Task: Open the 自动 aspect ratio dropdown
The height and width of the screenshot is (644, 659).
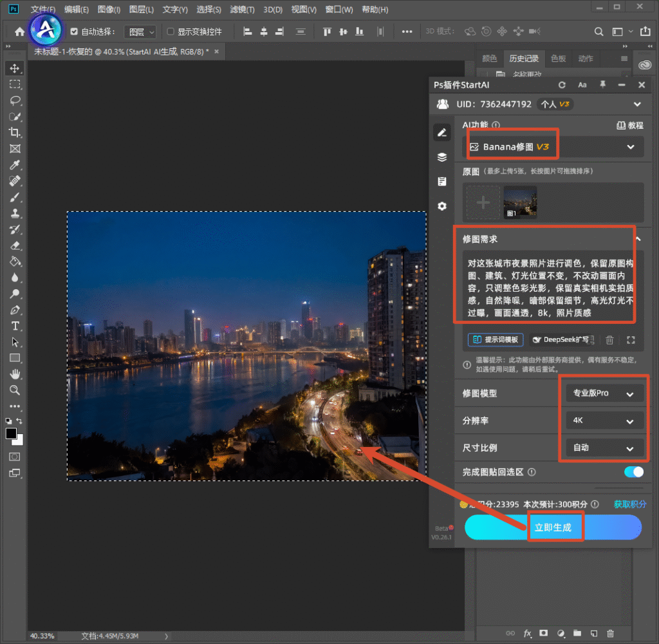Action: click(604, 448)
